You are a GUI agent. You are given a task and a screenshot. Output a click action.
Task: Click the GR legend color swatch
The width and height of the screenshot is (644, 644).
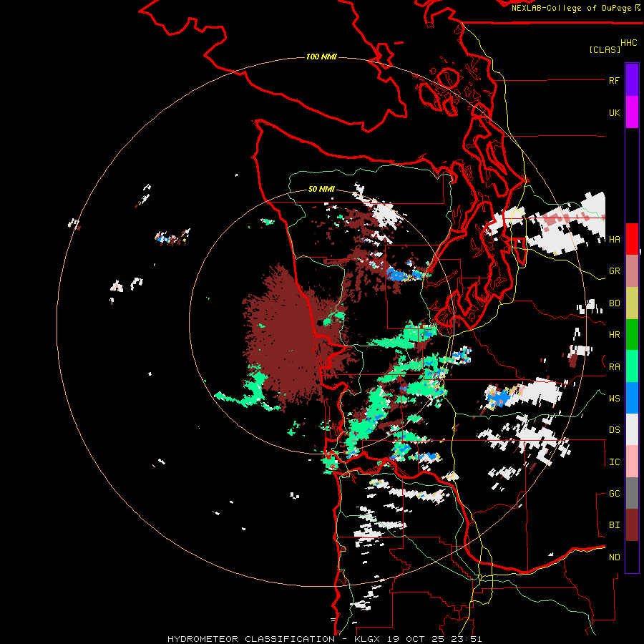coord(632,271)
